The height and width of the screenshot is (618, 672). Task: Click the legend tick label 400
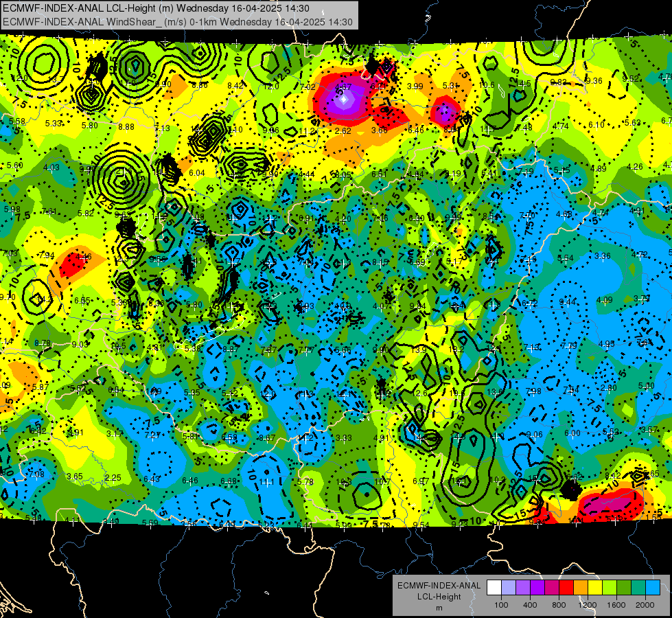click(530, 605)
